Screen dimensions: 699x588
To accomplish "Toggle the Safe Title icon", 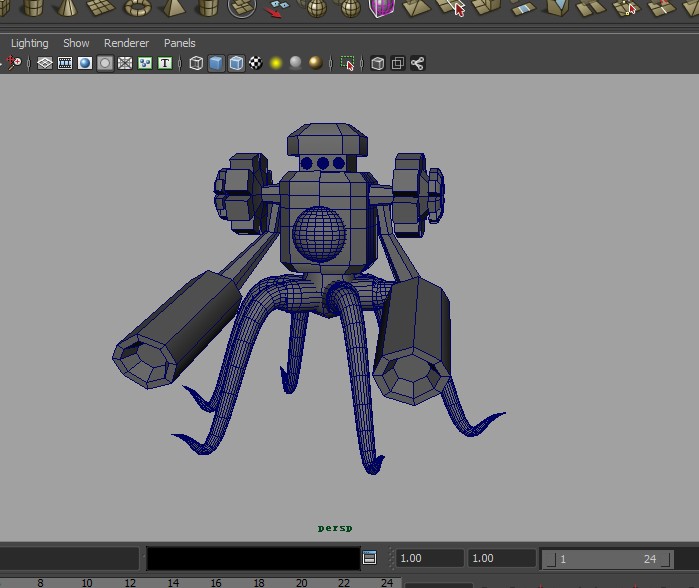I will (165, 63).
